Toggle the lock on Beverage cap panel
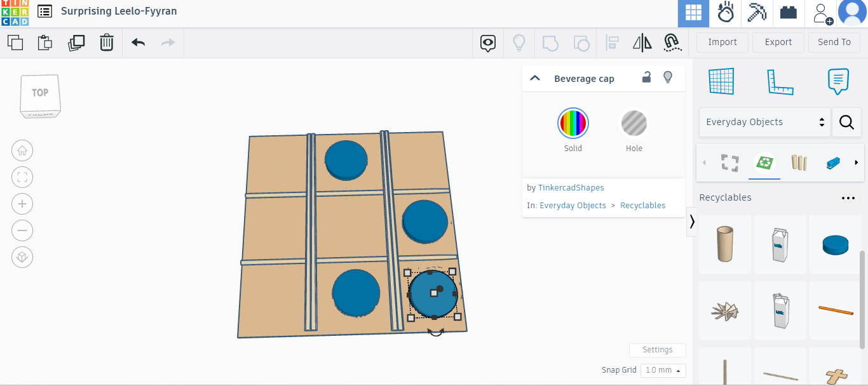The width and height of the screenshot is (868, 386). [646, 77]
